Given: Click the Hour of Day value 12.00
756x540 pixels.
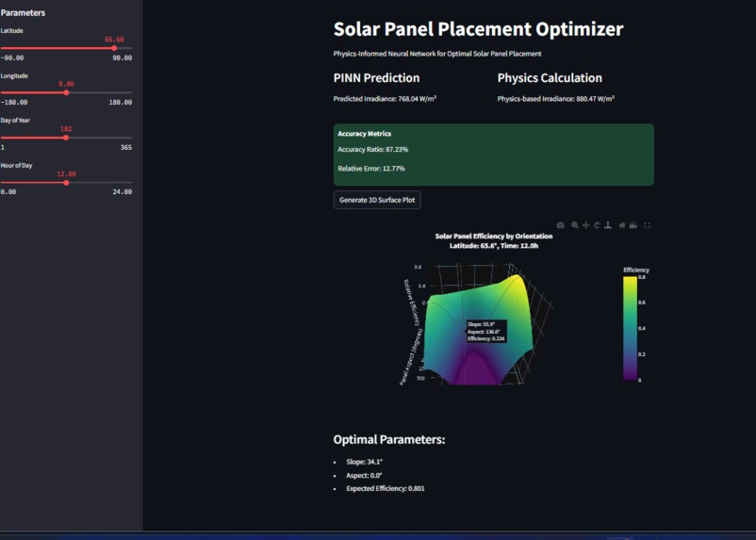Looking at the screenshot, I should click(x=67, y=174).
